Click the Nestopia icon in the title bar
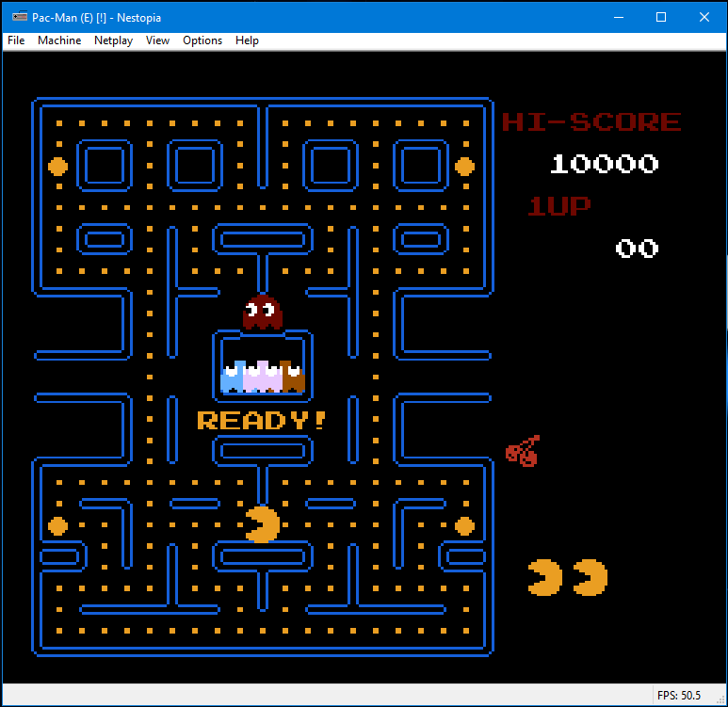 click(20, 17)
